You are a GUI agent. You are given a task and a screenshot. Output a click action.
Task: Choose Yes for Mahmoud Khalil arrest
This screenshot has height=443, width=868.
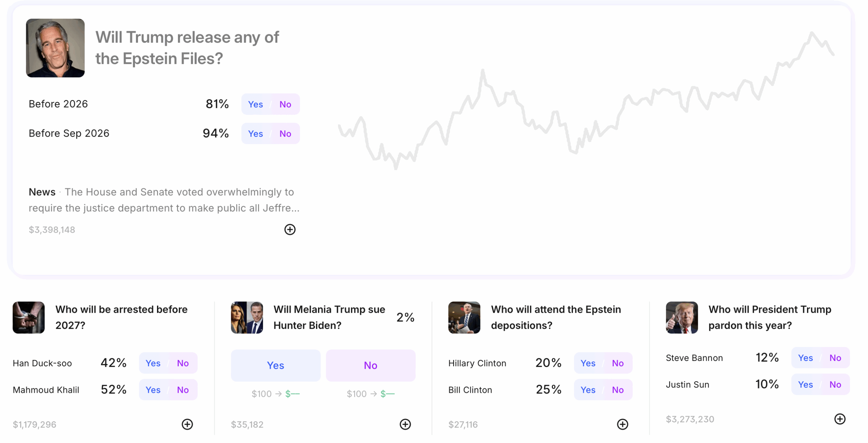point(153,390)
